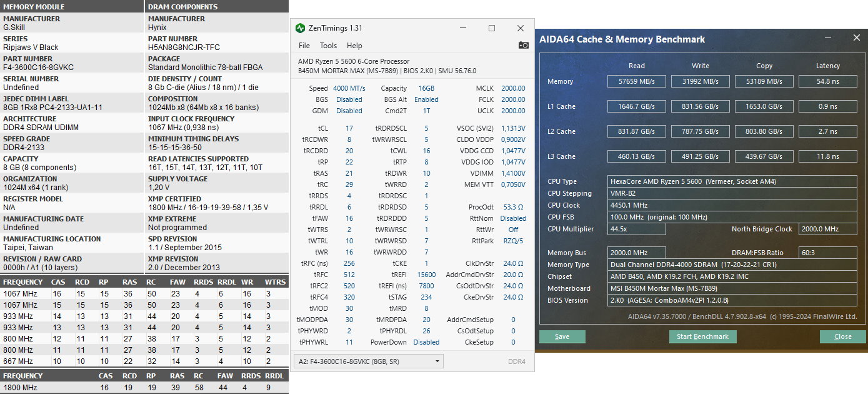The width and height of the screenshot is (868, 394).
Task: Click the RttPark value RZQ/5
Action: click(x=513, y=241)
